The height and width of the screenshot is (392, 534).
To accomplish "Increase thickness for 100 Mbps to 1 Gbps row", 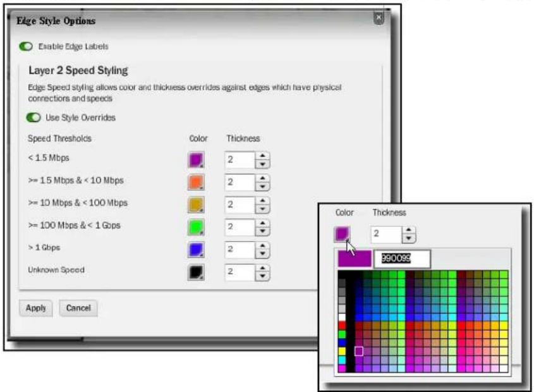I will (262, 223).
